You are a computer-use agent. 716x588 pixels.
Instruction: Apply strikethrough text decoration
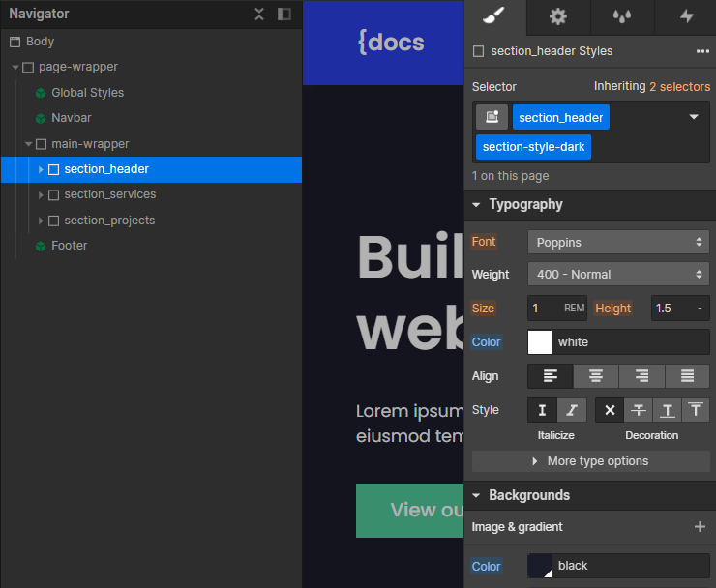[x=639, y=410]
